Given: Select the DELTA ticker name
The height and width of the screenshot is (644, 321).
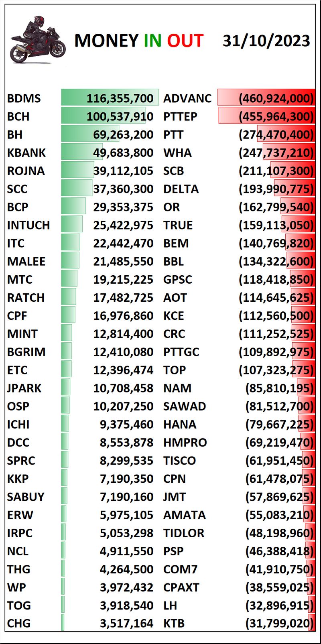Looking at the screenshot, I should pos(181,189).
